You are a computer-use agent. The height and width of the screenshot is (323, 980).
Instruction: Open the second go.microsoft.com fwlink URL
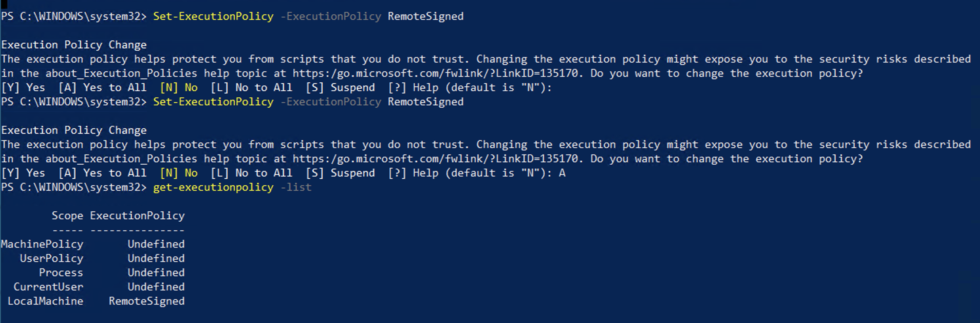[436, 159]
